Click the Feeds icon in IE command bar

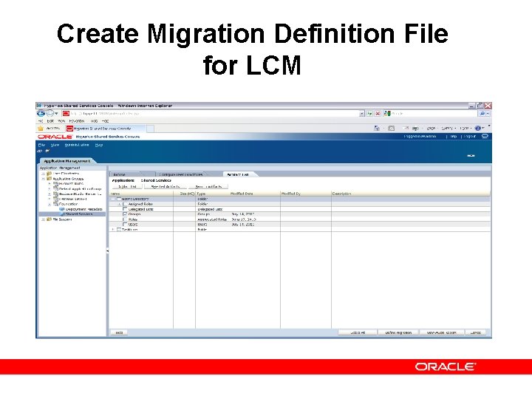[391, 129]
